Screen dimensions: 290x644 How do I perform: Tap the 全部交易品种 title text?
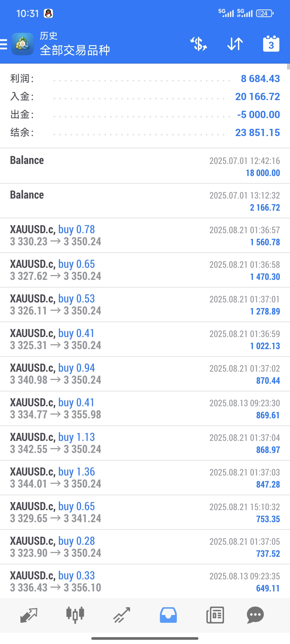(x=75, y=50)
